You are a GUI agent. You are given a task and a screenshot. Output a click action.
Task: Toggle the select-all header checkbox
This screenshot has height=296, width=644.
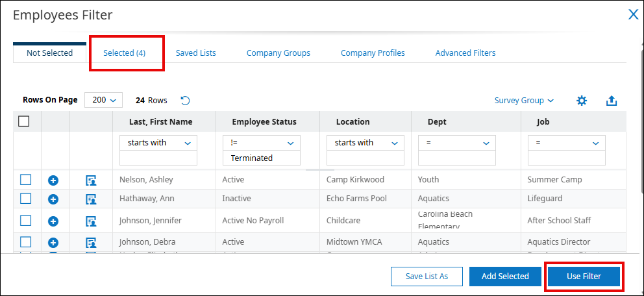pos(24,121)
